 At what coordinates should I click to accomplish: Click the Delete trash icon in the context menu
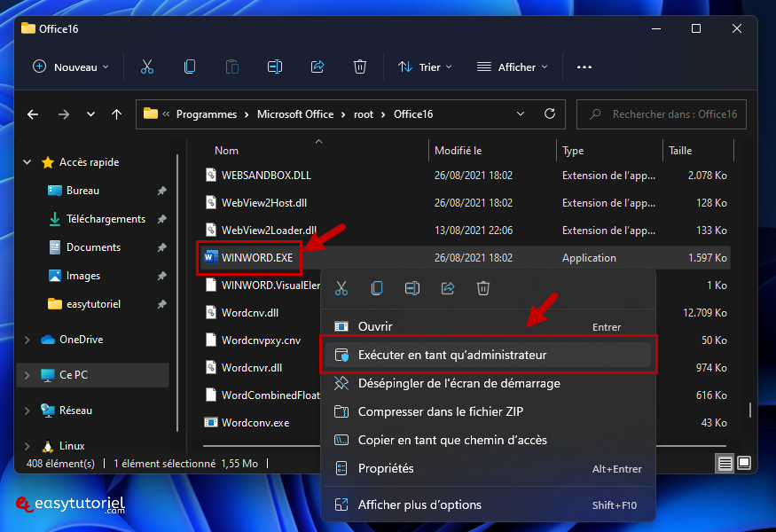(483, 288)
